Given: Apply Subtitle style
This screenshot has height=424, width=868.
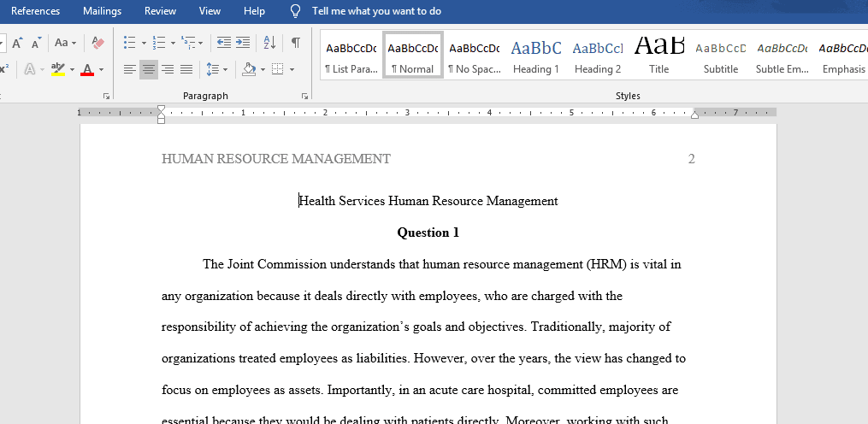Looking at the screenshot, I should (721, 56).
